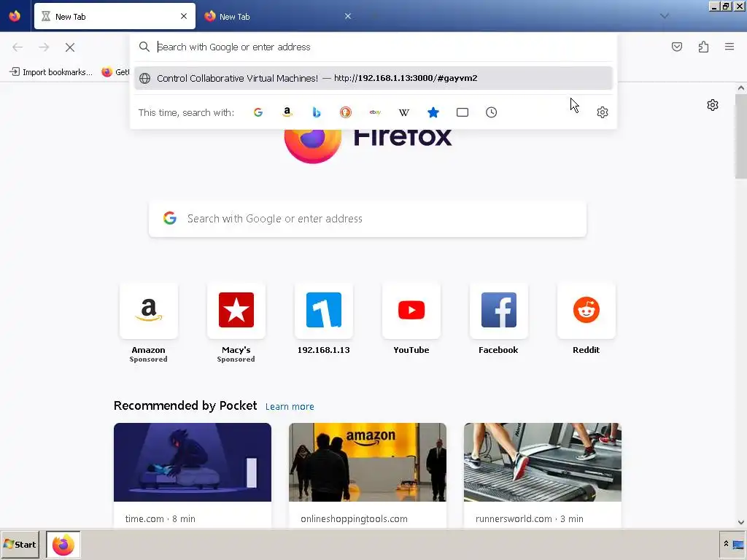Go forward with the forward arrow
Viewport: 747px width, 560px height.
[44, 47]
